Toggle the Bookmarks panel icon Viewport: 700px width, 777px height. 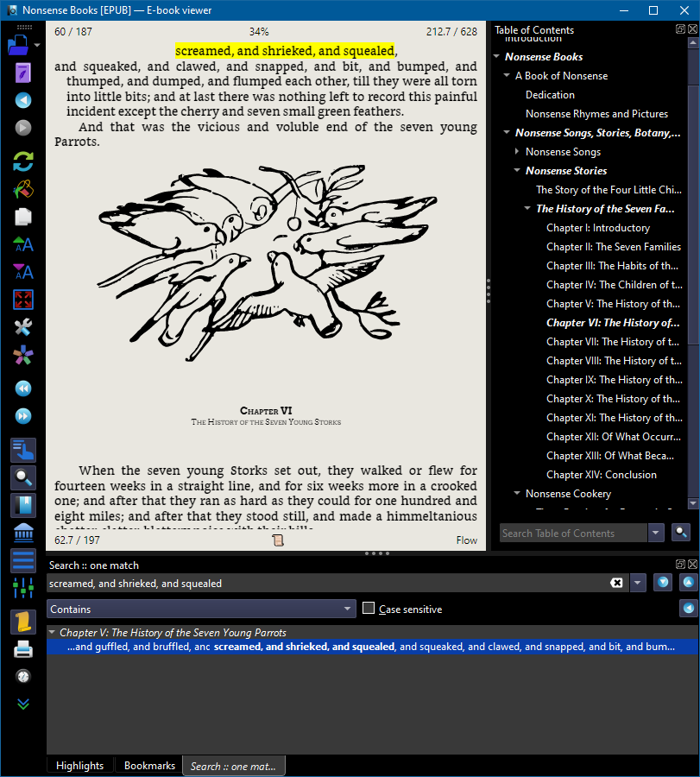click(22, 505)
